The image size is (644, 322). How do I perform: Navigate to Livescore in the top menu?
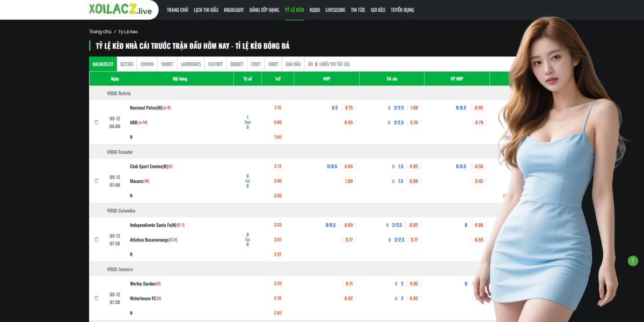coord(335,10)
